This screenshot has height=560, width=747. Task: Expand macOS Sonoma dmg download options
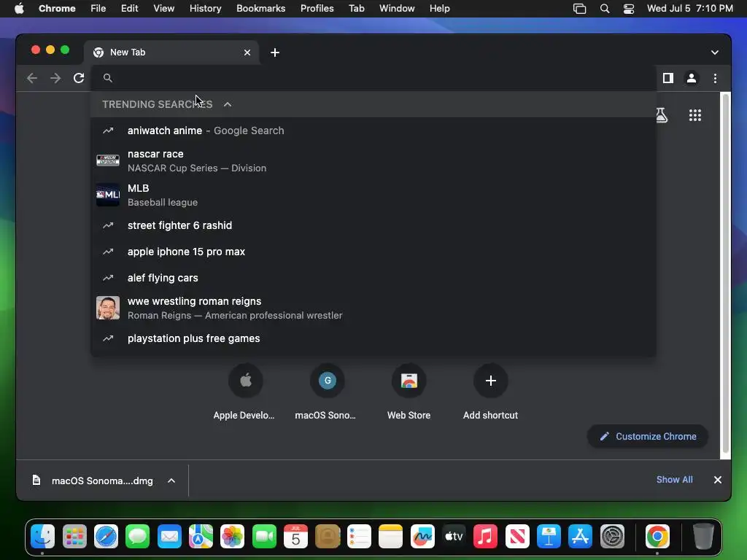(171, 481)
